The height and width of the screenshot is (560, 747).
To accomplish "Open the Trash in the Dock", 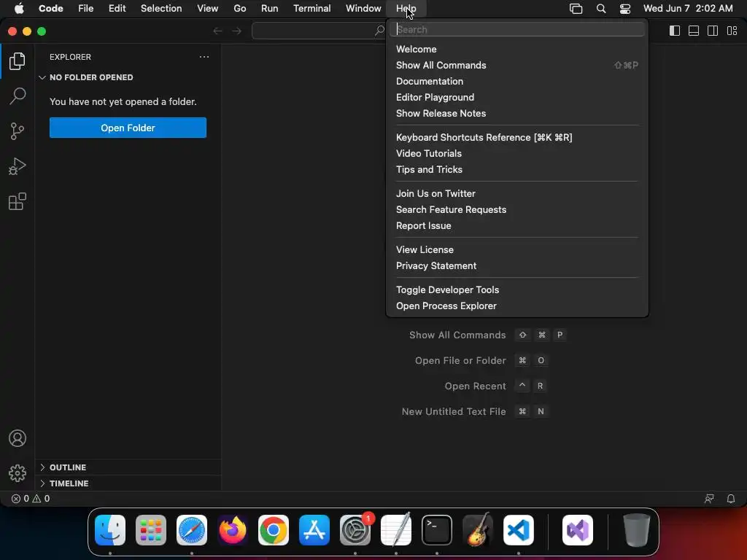I will coord(636,530).
